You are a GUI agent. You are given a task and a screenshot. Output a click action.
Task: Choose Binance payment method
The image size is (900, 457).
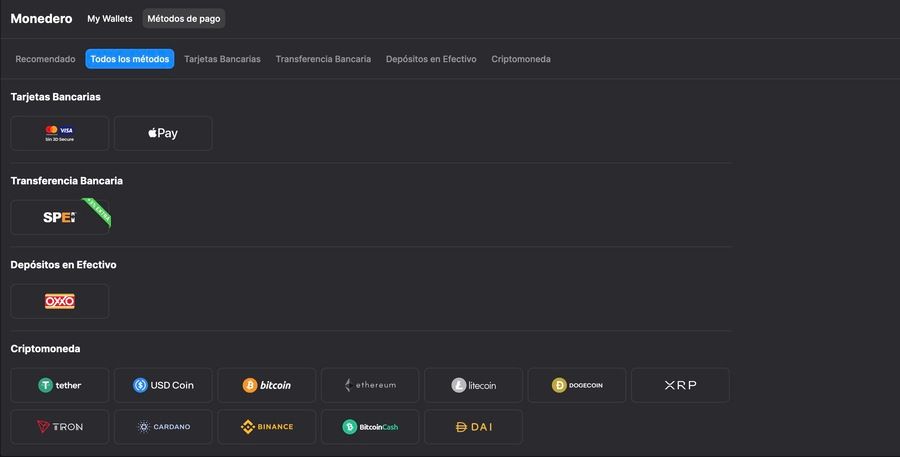(x=267, y=427)
